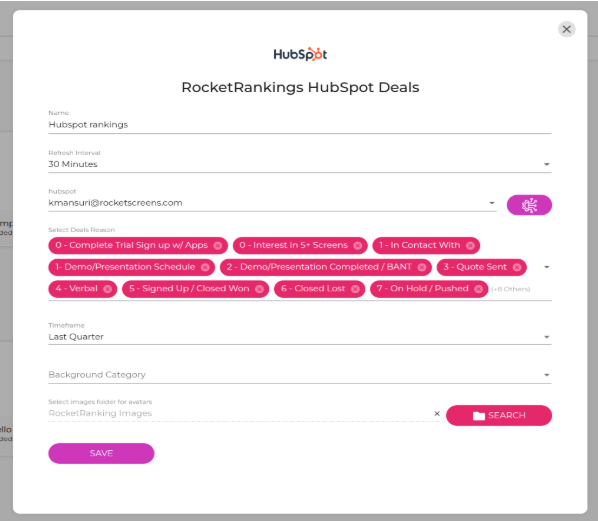
Task: Click the 'Last Quarter' value
Action: pyautogui.click(x=76, y=337)
